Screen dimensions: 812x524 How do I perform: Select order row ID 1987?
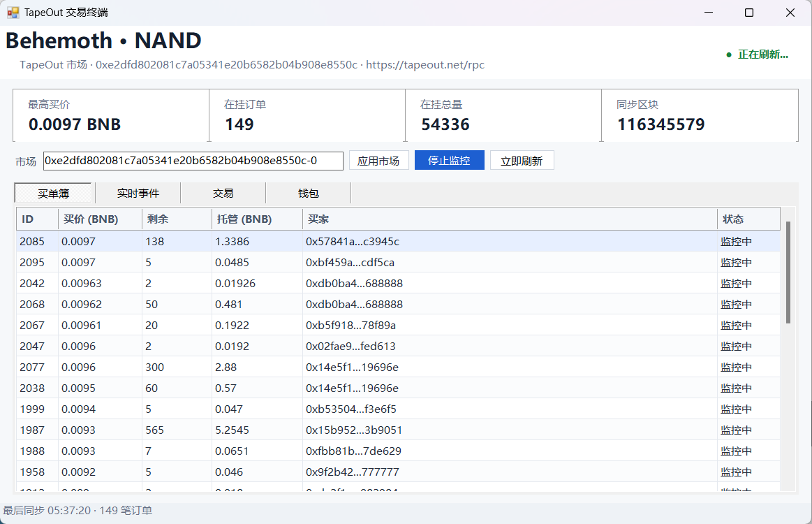(398, 430)
